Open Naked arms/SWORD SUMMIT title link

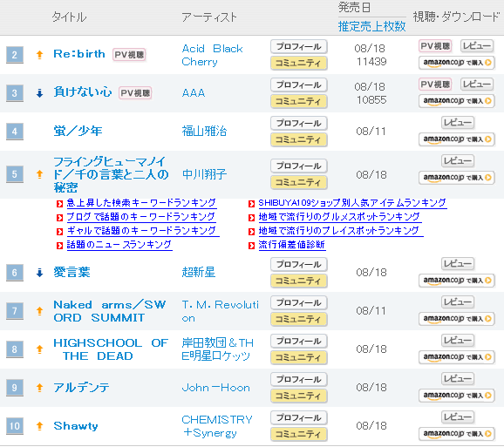(x=110, y=311)
